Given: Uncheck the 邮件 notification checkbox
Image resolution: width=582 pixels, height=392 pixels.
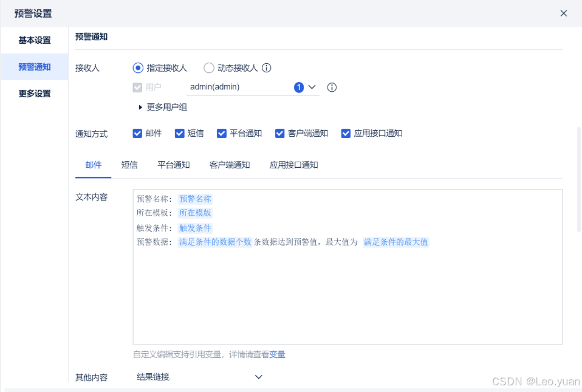Looking at the screenshot, I should [137, 133].
